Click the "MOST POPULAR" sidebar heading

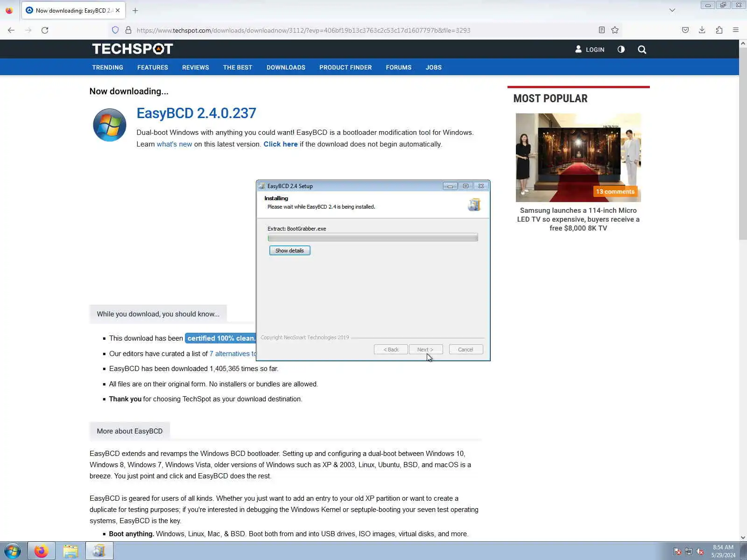[550, 98]
